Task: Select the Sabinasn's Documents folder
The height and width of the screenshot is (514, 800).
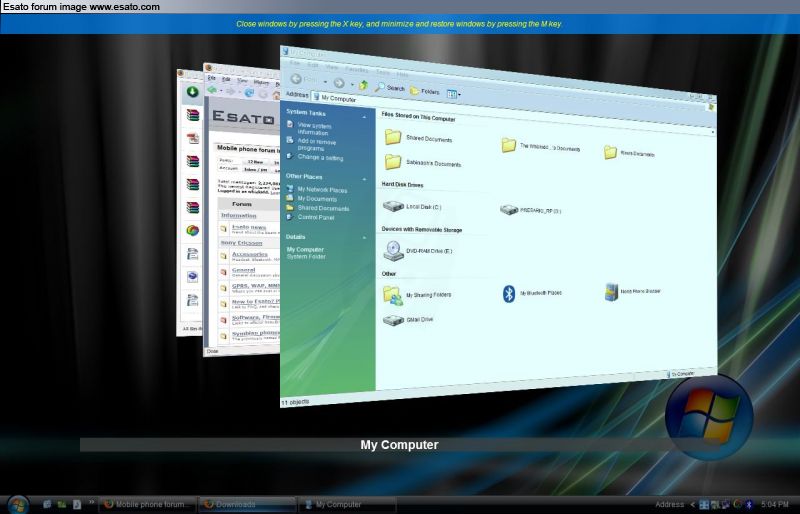Action: pos(423,162)
